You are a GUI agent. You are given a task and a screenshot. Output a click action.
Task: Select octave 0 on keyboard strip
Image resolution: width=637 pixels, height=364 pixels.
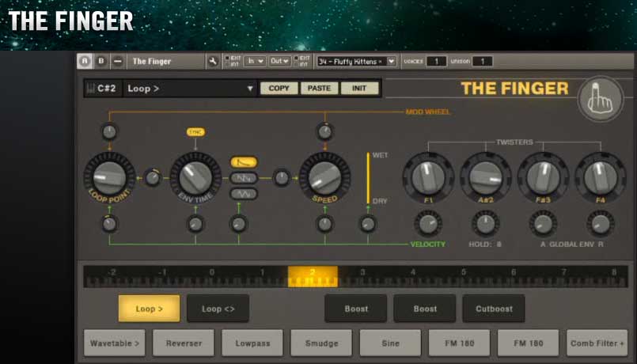pyautogui.click(x=212, y=277)
